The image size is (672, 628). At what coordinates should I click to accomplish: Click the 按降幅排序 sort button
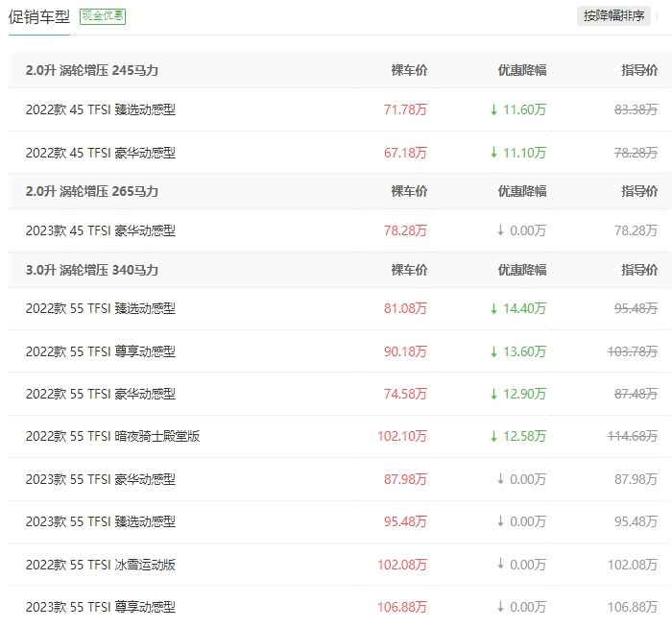click(x=613, y=16)
